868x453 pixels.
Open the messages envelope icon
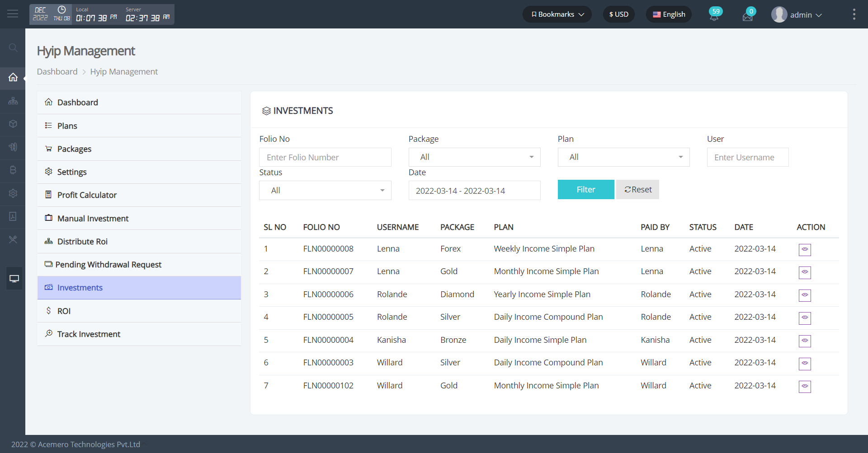point(748,15)
